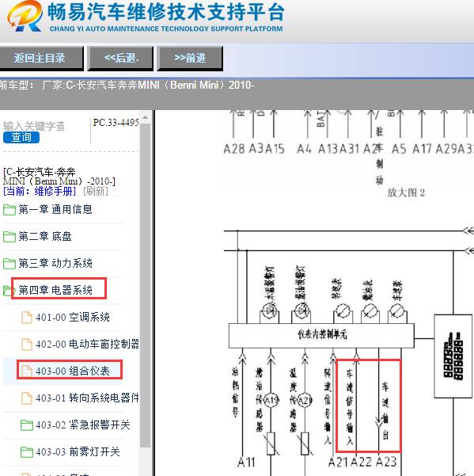Click the page icon beside 401-00 空调系统
Screen dimensions: 474x476
[x=27, y=318]
